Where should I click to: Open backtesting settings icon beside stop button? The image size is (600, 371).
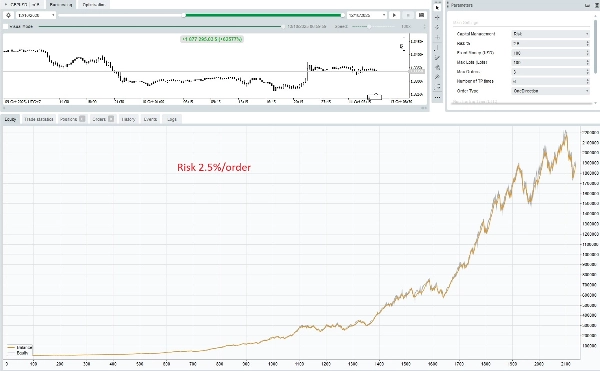[421, 15]
